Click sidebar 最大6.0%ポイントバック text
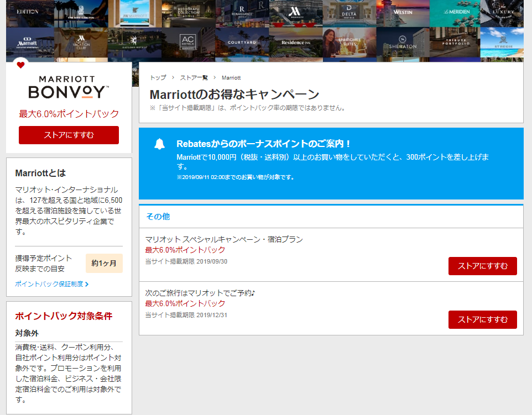532x415 pixels. [69, 114]
